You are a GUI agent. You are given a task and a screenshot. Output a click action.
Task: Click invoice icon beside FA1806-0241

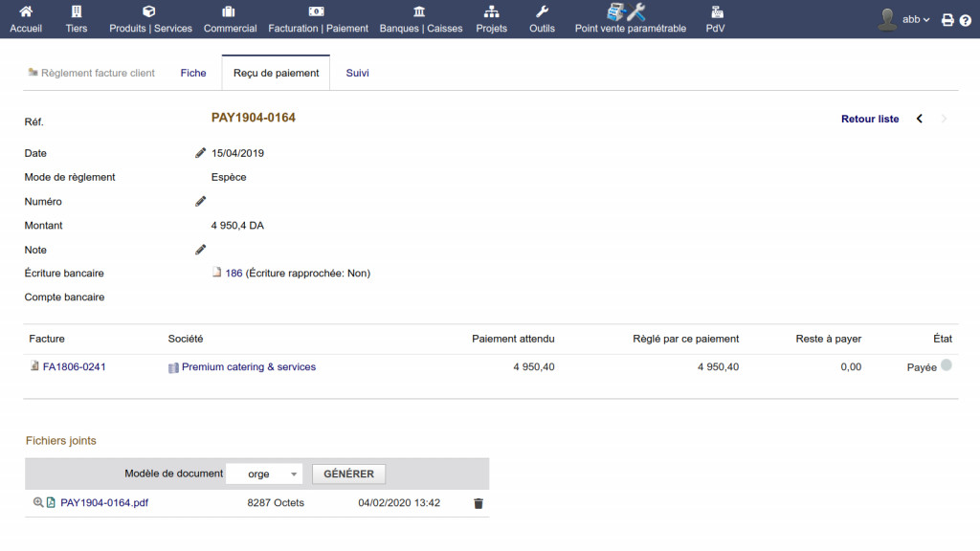(34, 366)
